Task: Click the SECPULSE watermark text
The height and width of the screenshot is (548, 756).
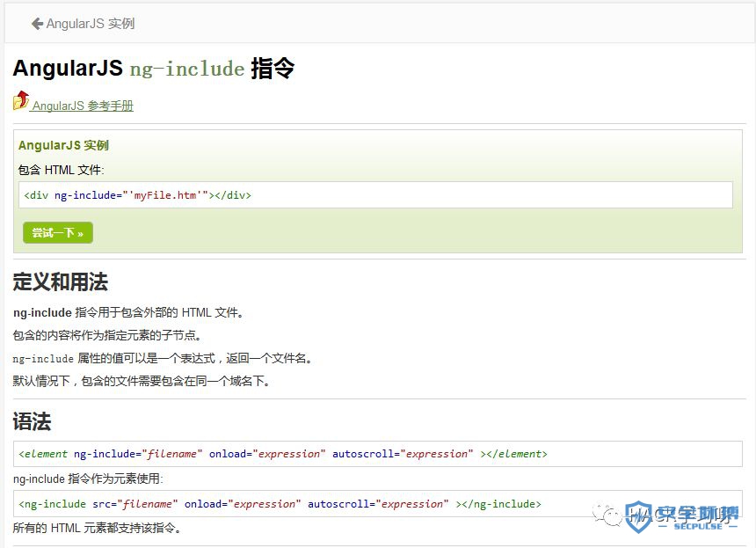Action: click(x=699, y=526)
